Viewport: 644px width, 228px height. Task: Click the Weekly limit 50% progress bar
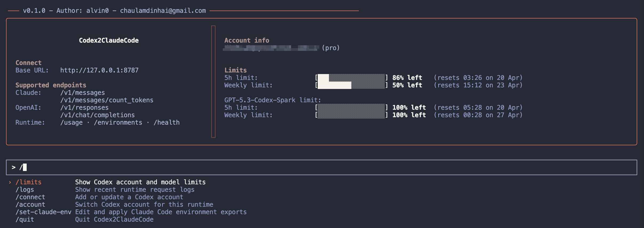(x=351, y=85)
